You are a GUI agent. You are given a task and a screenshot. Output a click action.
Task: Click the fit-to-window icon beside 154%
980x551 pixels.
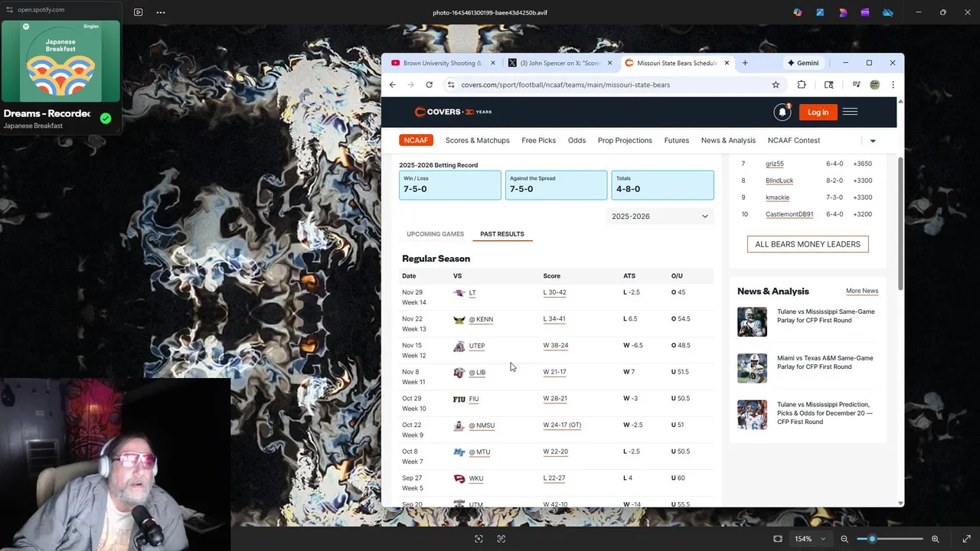click(x=778, y=539)
